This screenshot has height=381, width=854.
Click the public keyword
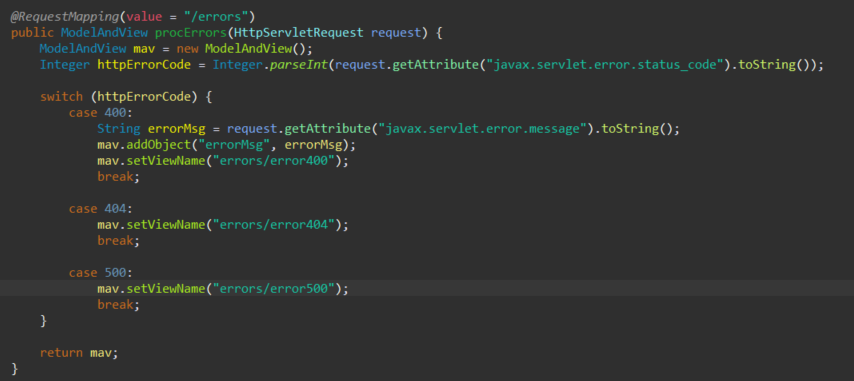pos(32,32)
